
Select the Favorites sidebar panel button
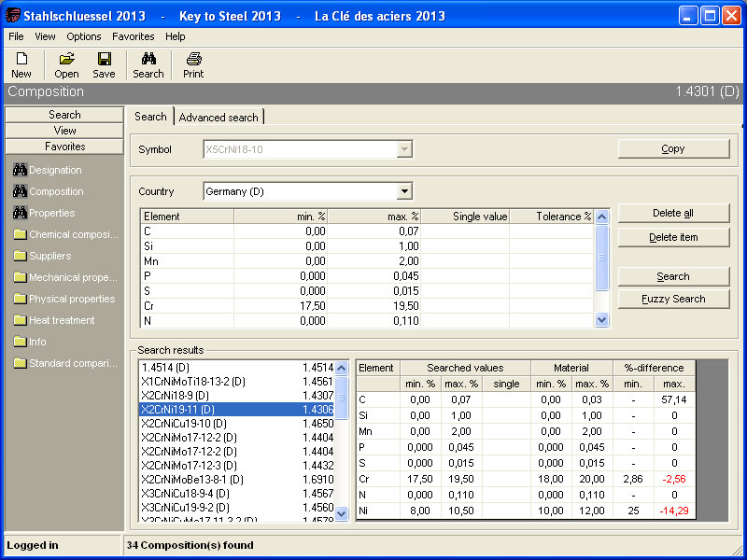coord(64,147)
